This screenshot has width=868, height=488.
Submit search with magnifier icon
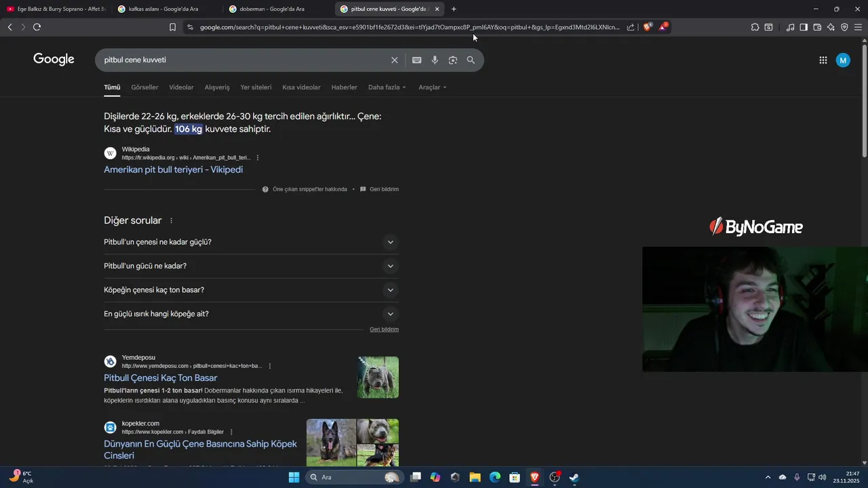(471, 60)
